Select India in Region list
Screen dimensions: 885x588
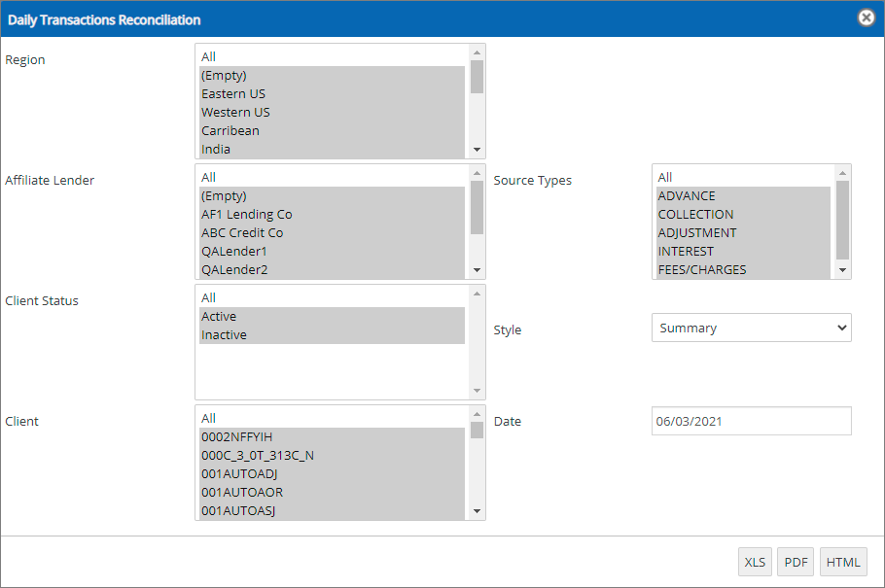click(x=216, y=150)
